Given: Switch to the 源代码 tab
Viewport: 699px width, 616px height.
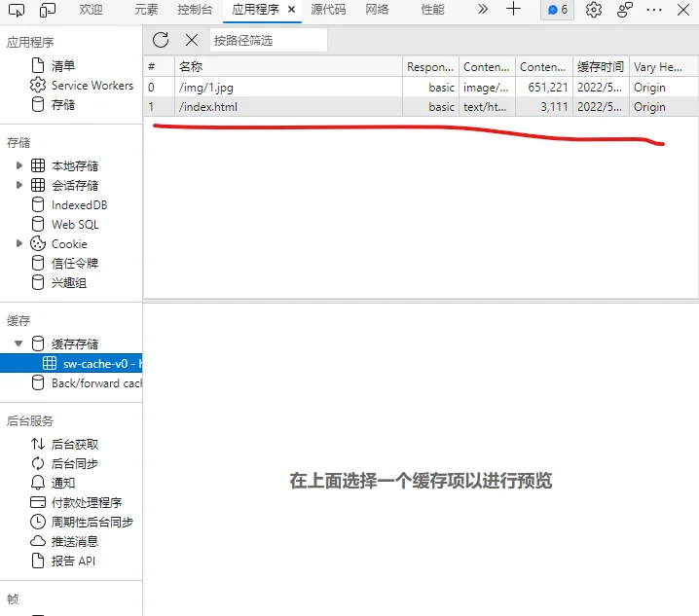Looking at the screenshot, I should pos(328,10).
